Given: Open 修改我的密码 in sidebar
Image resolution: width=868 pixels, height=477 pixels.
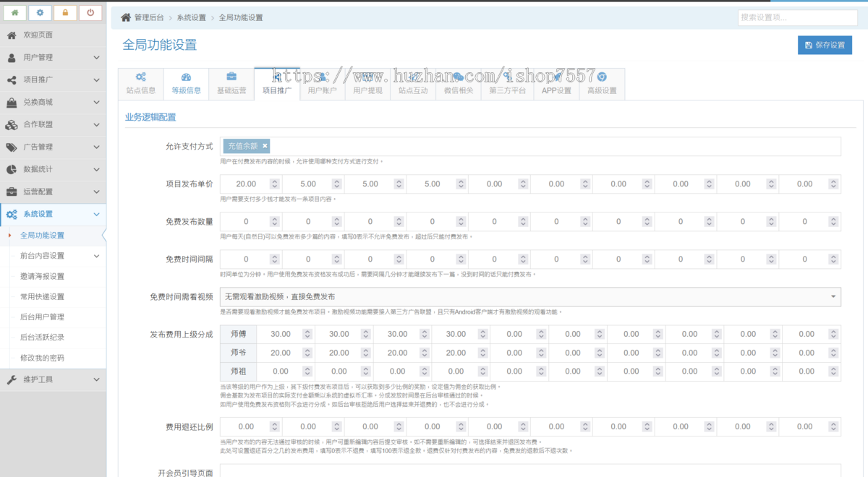Looking at the screenshot, I should 42,358.
